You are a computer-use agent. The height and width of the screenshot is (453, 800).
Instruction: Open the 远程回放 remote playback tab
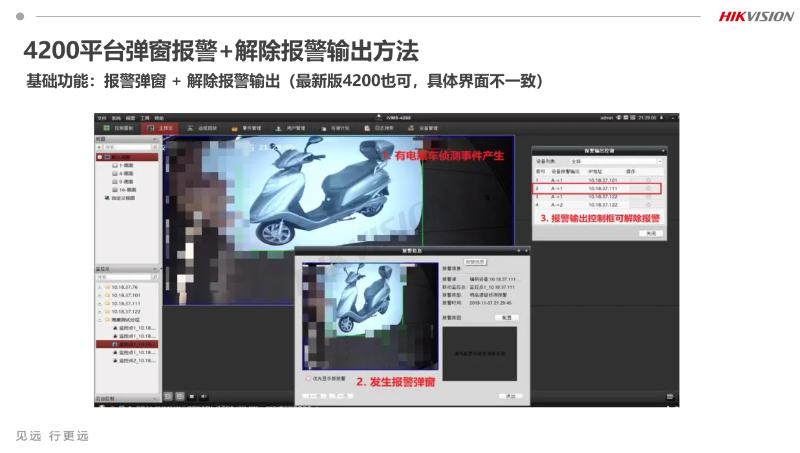coord(202,128)
